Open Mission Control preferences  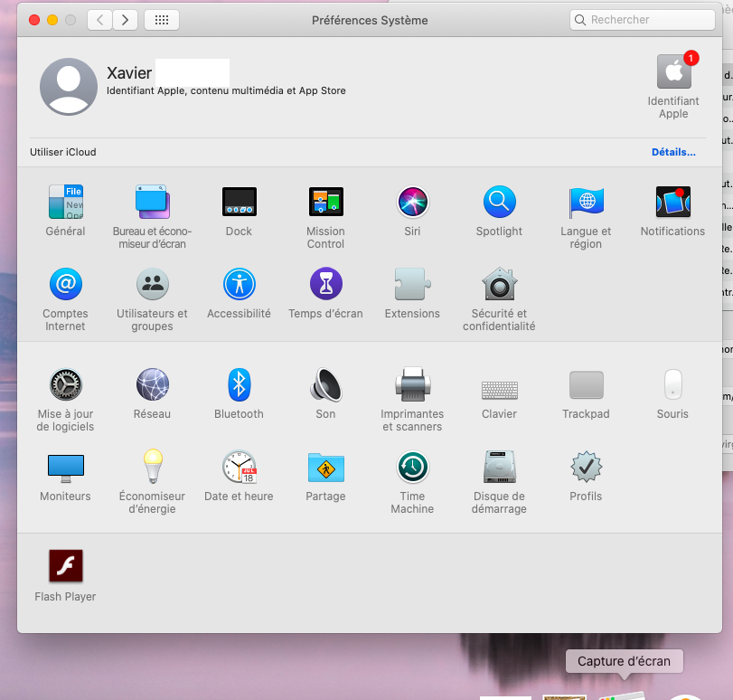[326, 203]
